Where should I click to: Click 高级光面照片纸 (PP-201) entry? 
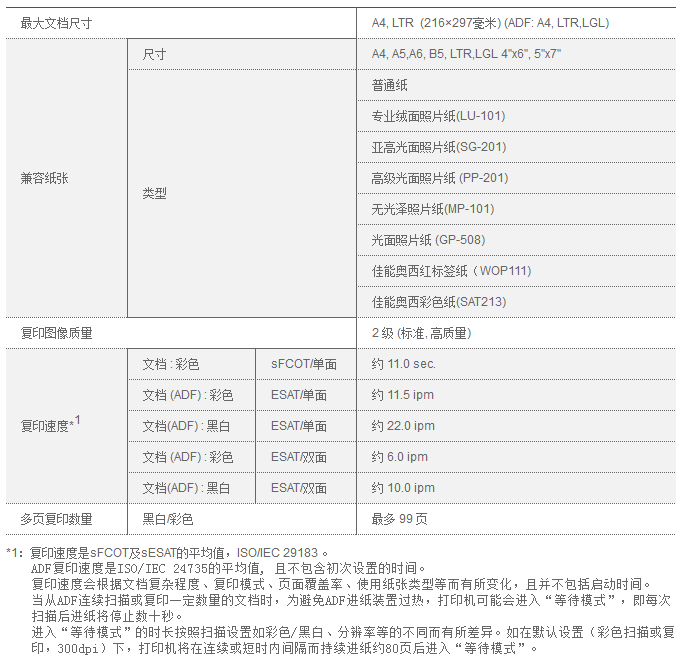tap(439, 178)
